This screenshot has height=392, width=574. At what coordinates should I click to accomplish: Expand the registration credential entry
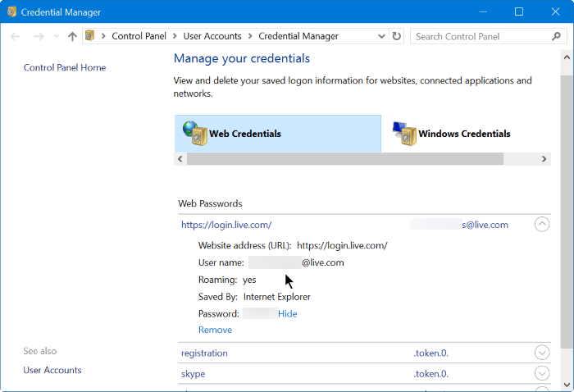coord(542,353)
